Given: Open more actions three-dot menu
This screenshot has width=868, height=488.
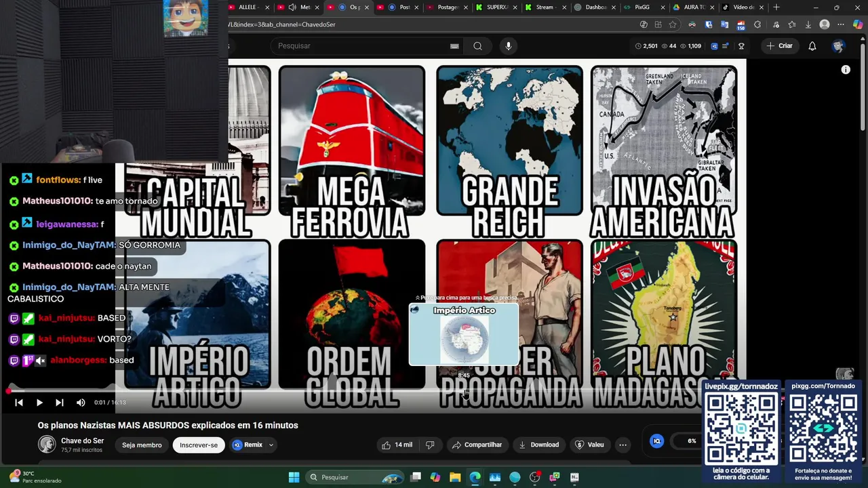Looking at the screenshot, I should click(x=623, y=445).
